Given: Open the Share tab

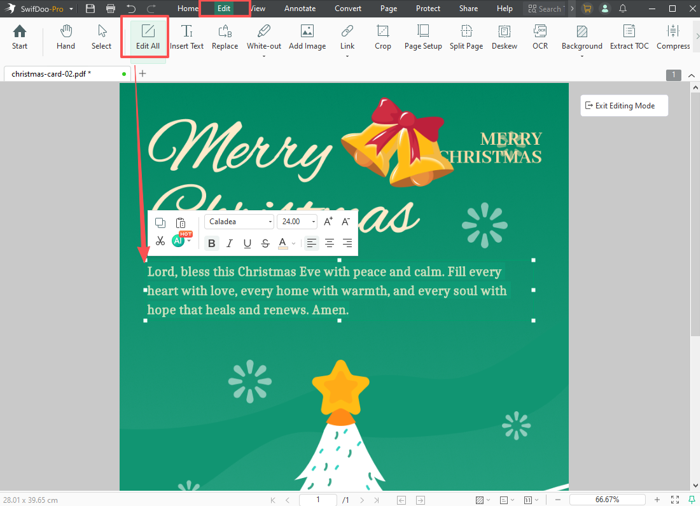Looking at the screenshot, I should coord(468,8).
